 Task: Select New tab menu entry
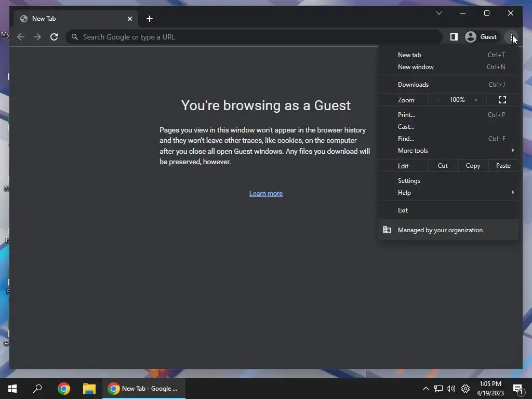coord(448,55)
